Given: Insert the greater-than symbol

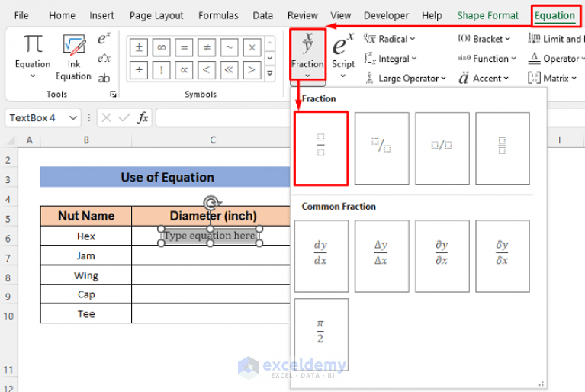Looking at the screenshot, I should [x=252, y=70].
